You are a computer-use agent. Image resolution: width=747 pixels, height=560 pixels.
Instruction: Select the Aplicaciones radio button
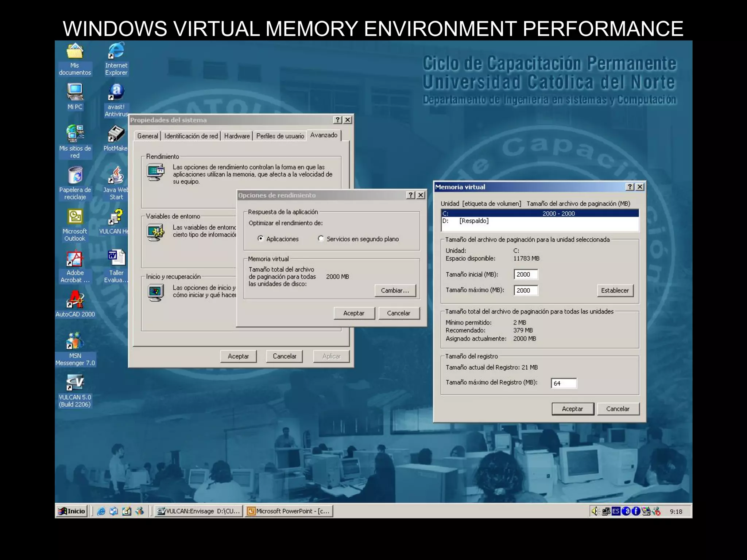pos(261,238)
